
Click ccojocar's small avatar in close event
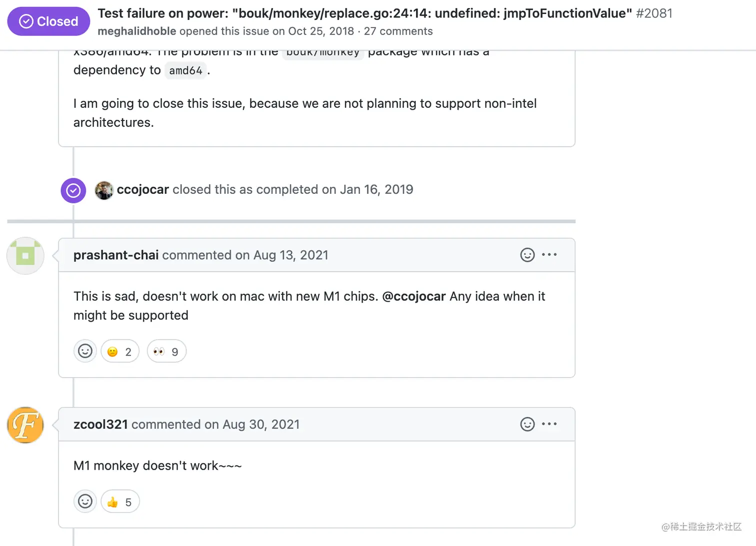click(104, 190)
